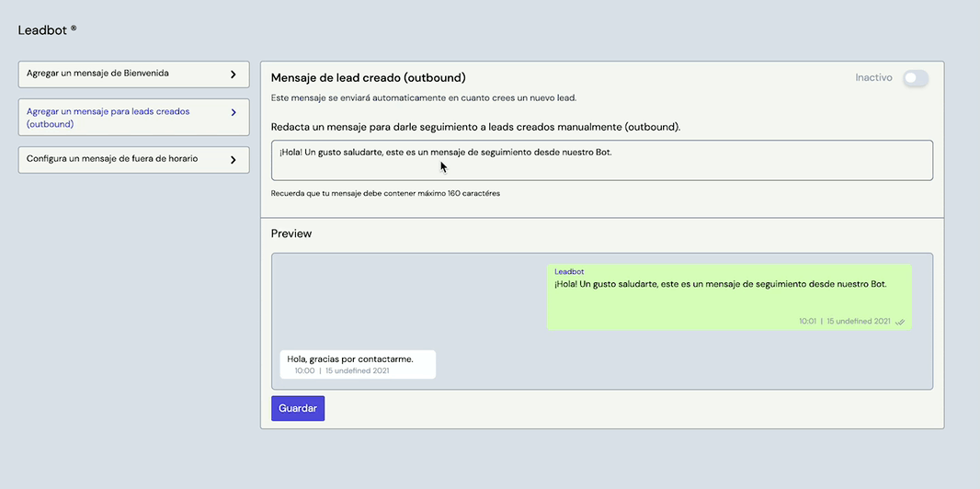Open Agregar un mensaje de Bienvenida
Screen dimensions: 980x489
pos(133,74)
